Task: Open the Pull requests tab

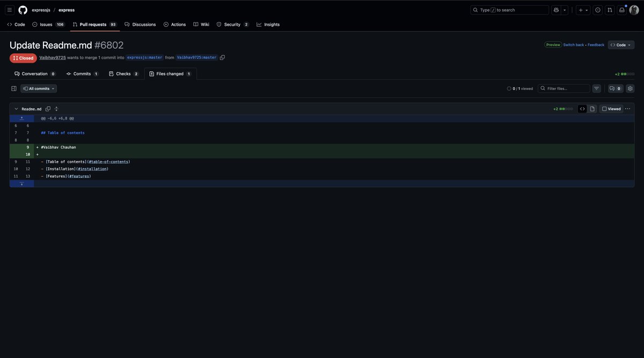Action: click(94, 24)
